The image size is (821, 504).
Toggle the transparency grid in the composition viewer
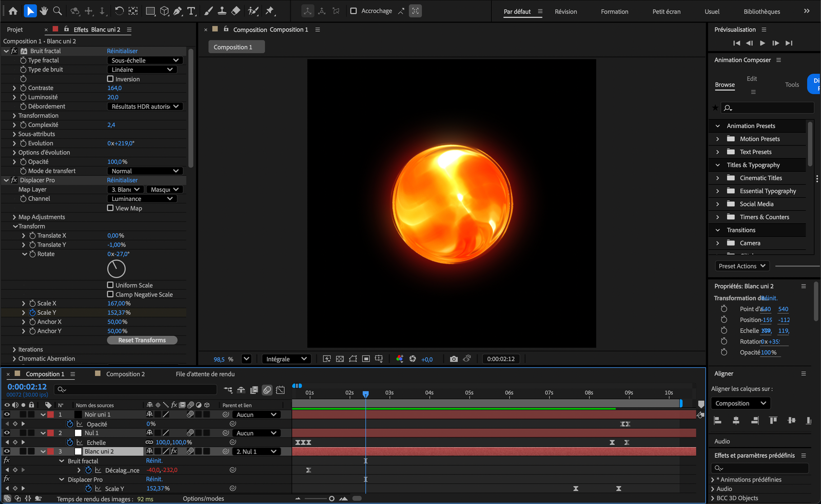click(x=340, y=359)
